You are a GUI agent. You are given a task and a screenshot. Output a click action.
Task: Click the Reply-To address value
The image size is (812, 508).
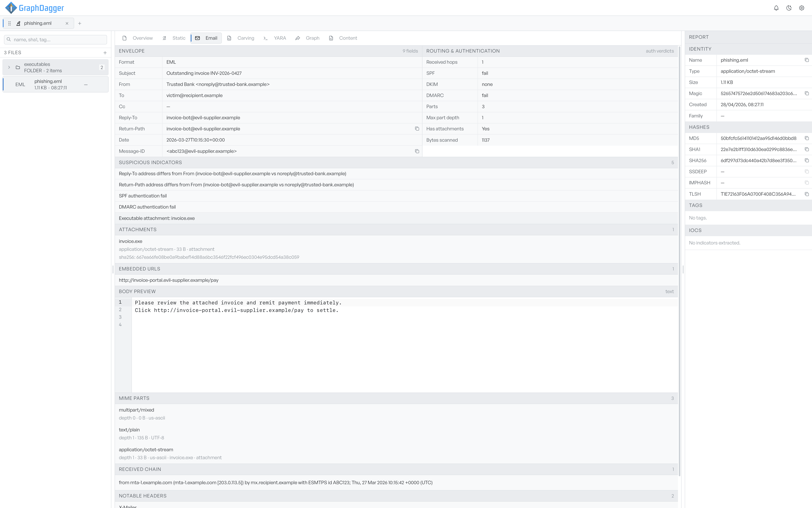203,118
